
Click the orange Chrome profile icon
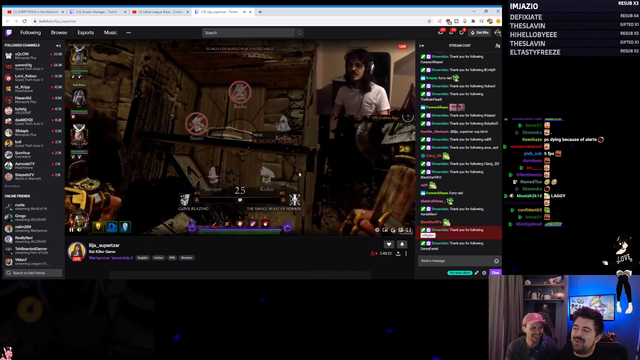coord(498,21)
